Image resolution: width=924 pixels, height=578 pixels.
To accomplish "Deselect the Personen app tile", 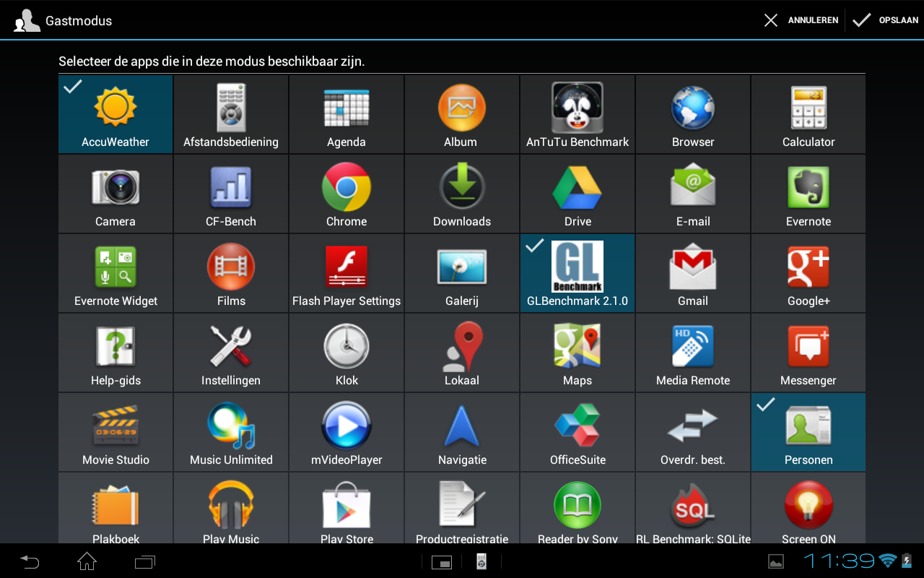I will click(808, 432).
